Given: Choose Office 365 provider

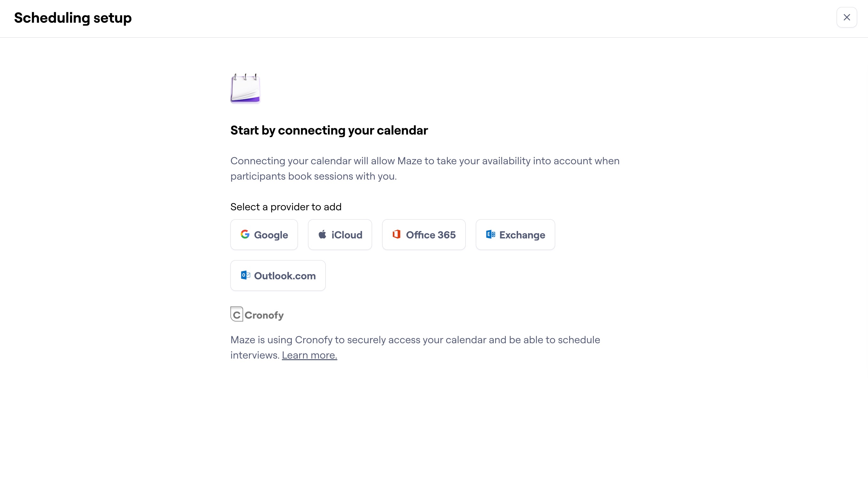Looking at the screenshot, I should (x=424, y=234).
